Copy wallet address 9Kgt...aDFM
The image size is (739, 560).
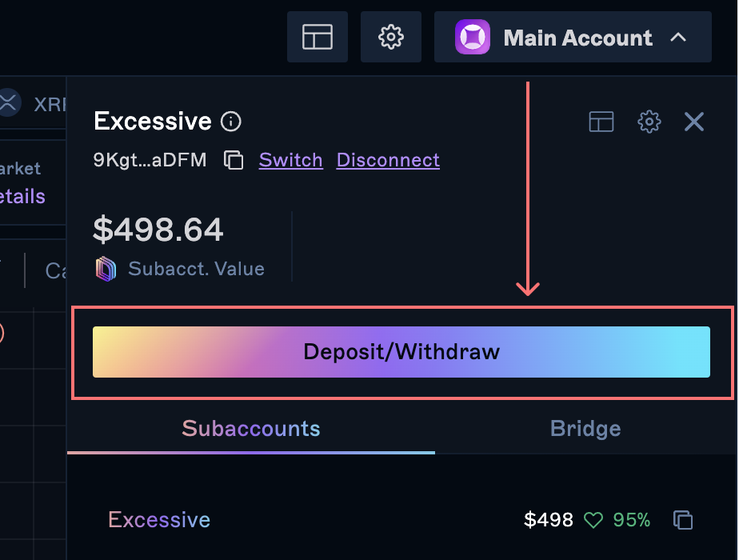click(234, 160)
